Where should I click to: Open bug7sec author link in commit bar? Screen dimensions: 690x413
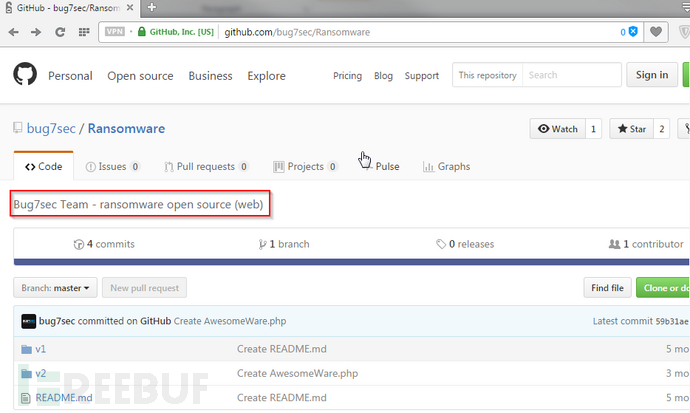(57, 321)
